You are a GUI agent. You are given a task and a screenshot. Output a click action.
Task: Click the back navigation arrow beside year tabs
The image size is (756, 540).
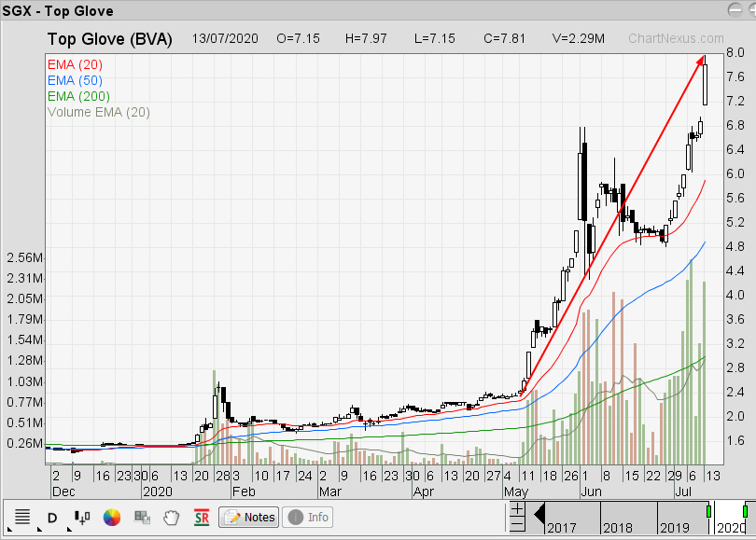[539, 516]
